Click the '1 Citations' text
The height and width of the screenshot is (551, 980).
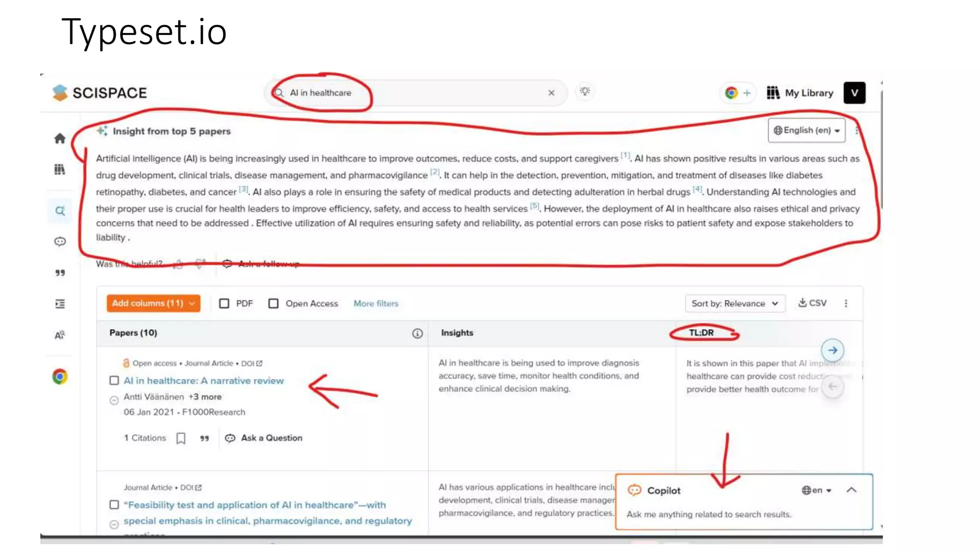coord(145,438)
